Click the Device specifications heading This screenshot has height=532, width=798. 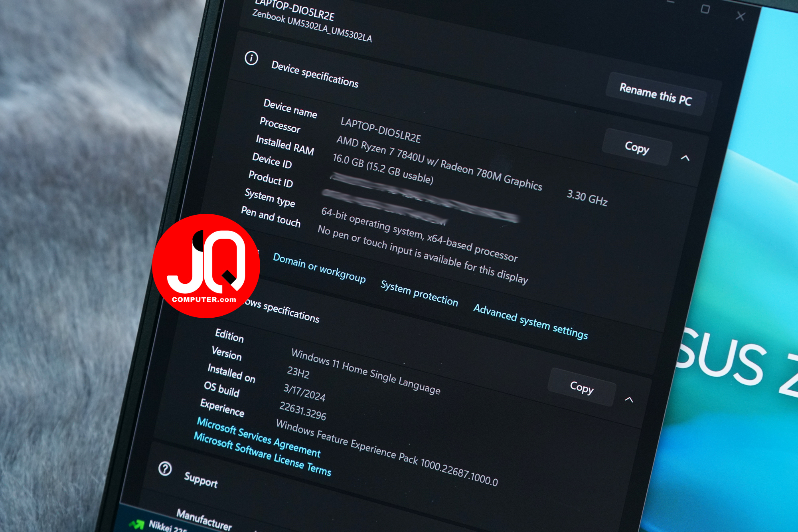click(x=315, y=74)
